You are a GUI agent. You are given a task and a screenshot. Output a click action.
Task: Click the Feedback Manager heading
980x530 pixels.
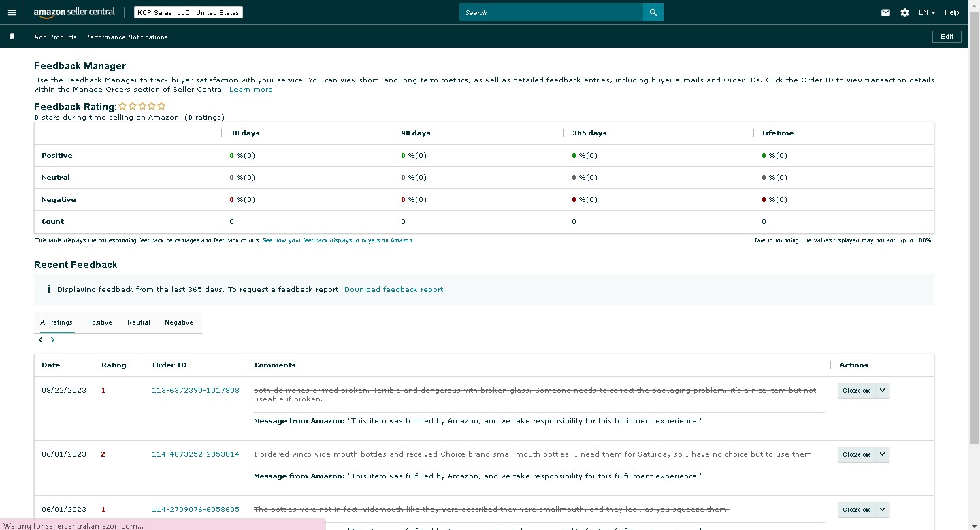(x=80, y=66)
